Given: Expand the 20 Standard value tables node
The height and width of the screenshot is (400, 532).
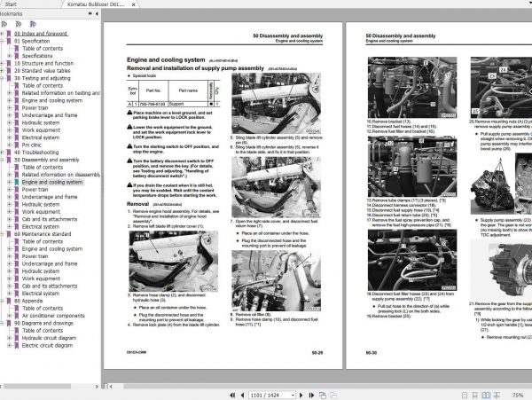Looking at the screenshot, I should pyautogui.click(x=2, y=71).
